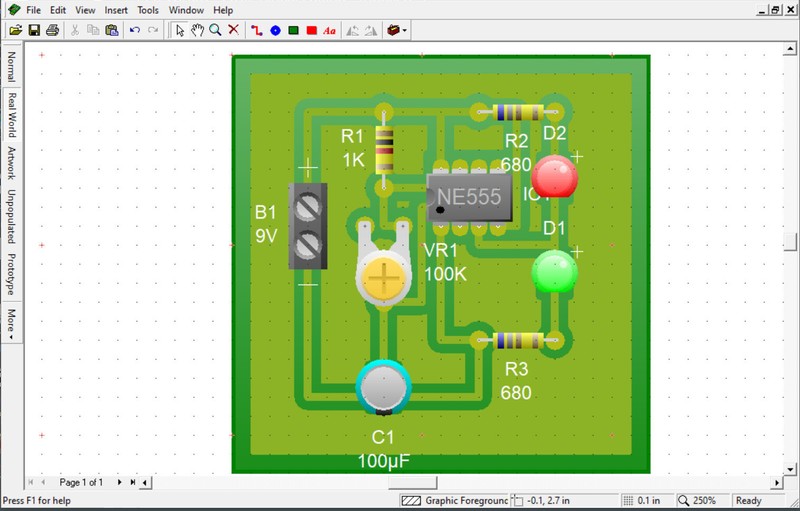This screenshot has width=800, height=511.
Task: Choose the hand pan tool
Action: point(197,31)
